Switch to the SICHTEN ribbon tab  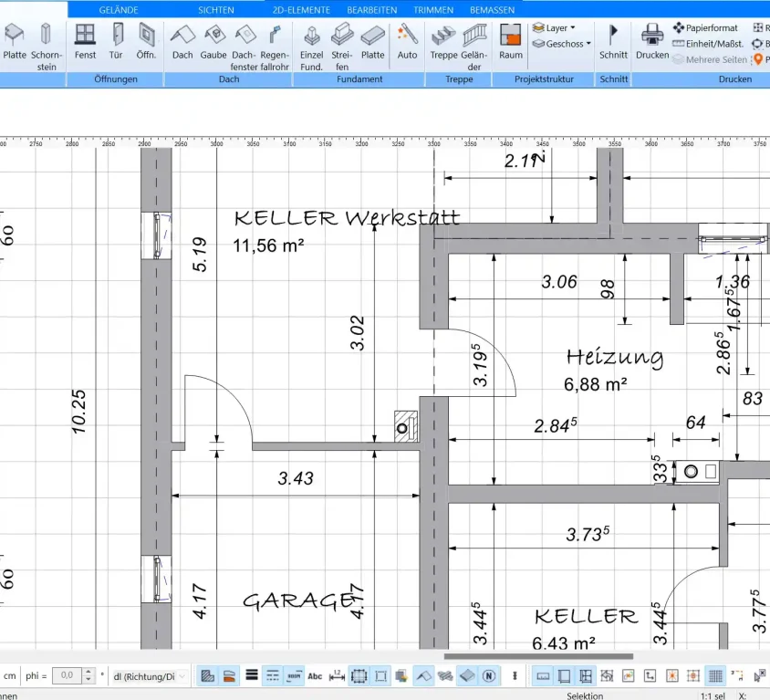(x=216, y=10)
